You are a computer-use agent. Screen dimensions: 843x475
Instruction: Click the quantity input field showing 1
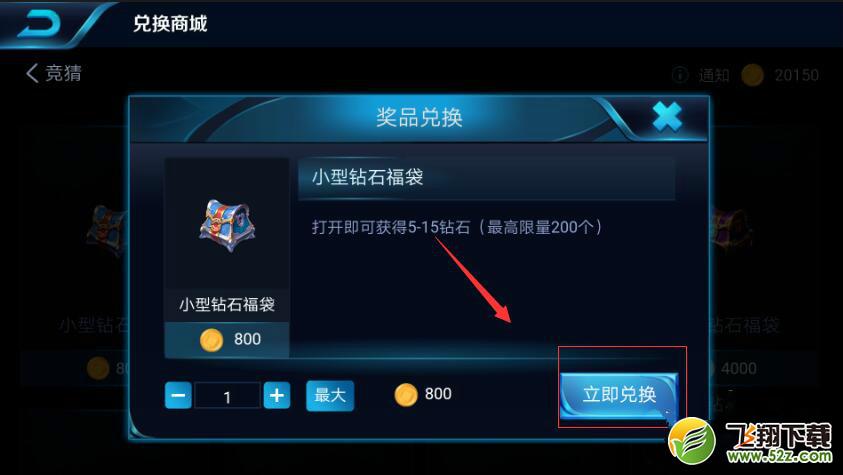coord(227,396)
